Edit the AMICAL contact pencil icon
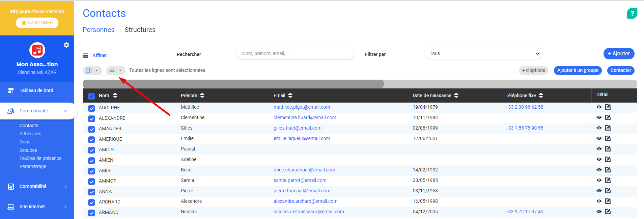The height and width of the screenshot is (219, 644). (608, 149)
